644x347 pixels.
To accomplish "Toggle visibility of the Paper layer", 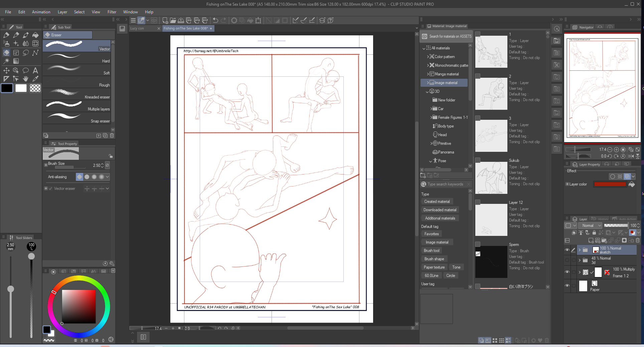I will pyautogui.click(x=567, y=286).
